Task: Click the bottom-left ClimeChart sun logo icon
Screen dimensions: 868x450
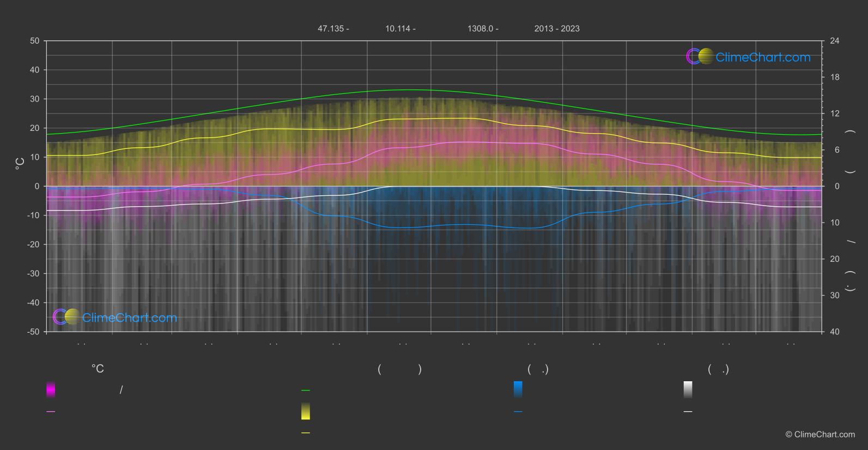Action: [66, 317]
